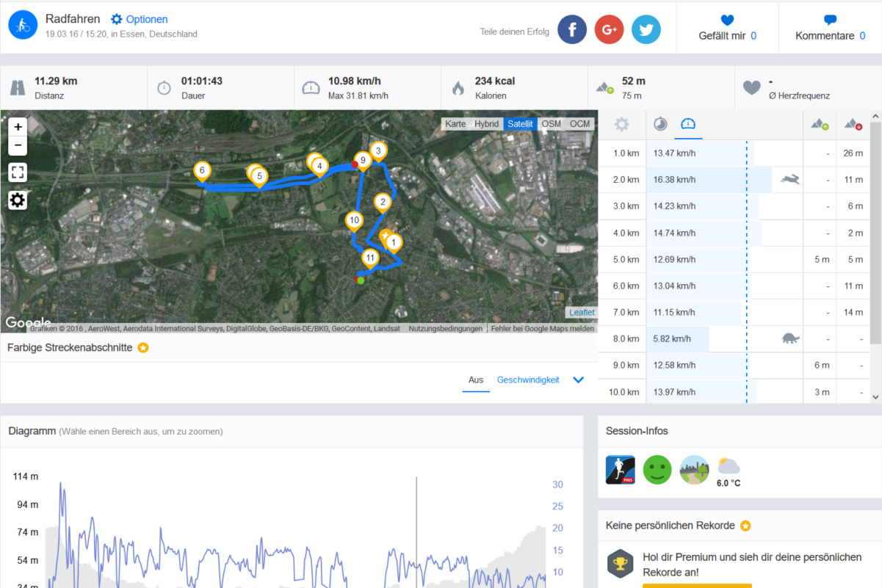Zoom in on the map
The width and height of the screenshot is (882, 588).
point(18,127)
